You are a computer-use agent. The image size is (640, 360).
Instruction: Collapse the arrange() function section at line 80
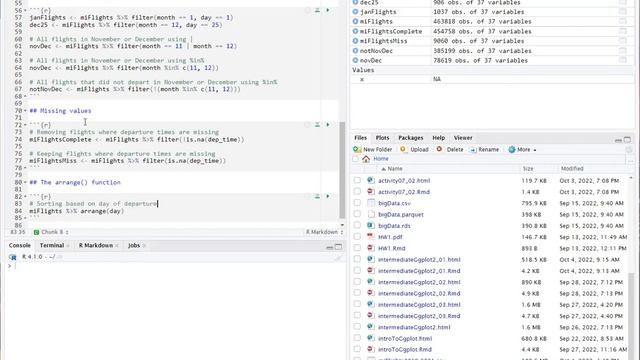pyautogui.click(x=25, y=182)
